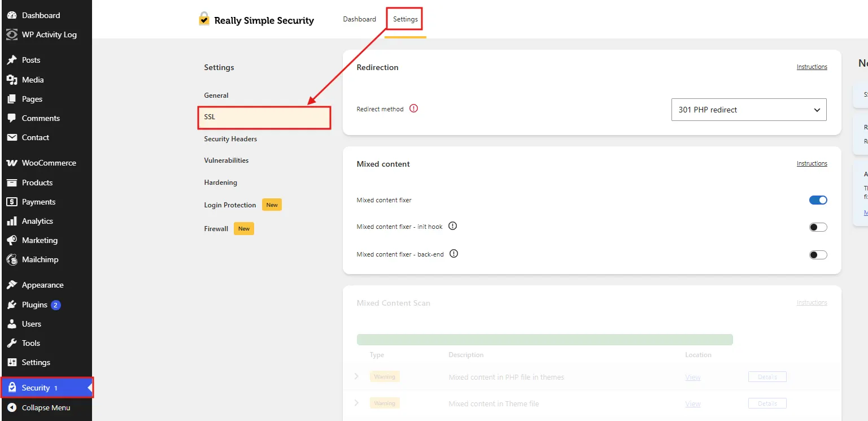Click View link for PHP file in themes row
868x421 pixels.
693,377
